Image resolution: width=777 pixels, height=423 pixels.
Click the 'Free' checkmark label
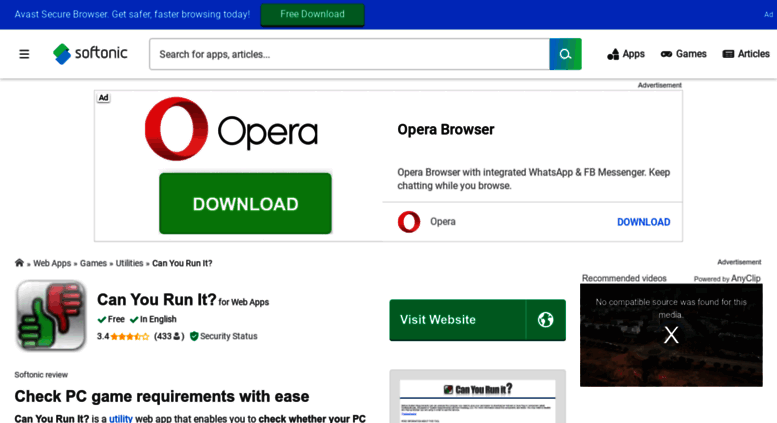click(111, 319)
